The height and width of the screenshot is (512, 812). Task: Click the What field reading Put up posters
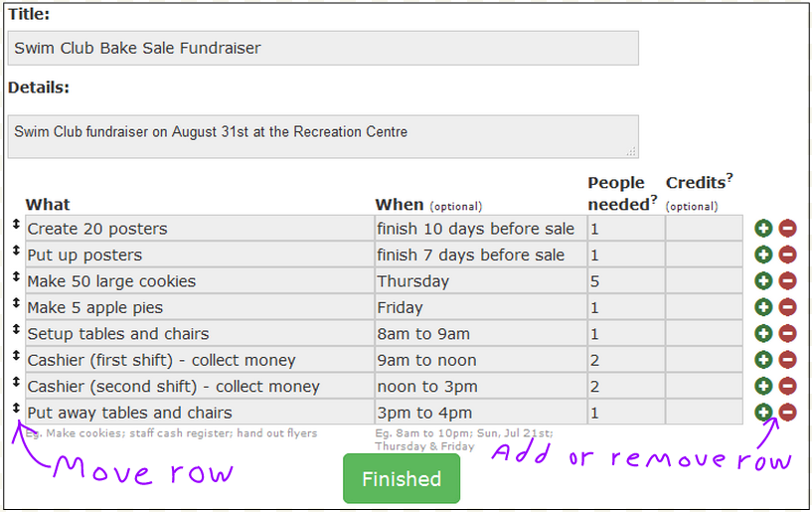[x=200, y=255]
